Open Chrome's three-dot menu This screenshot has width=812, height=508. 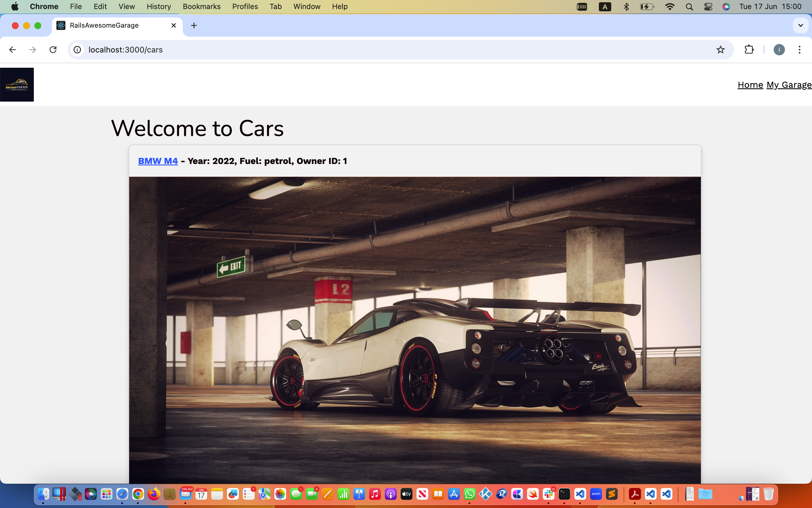point(800,50)
